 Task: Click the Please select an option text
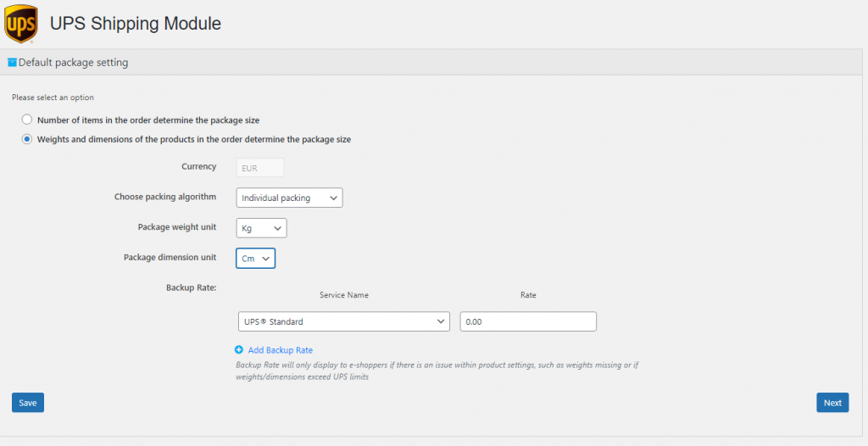[53, 98]
